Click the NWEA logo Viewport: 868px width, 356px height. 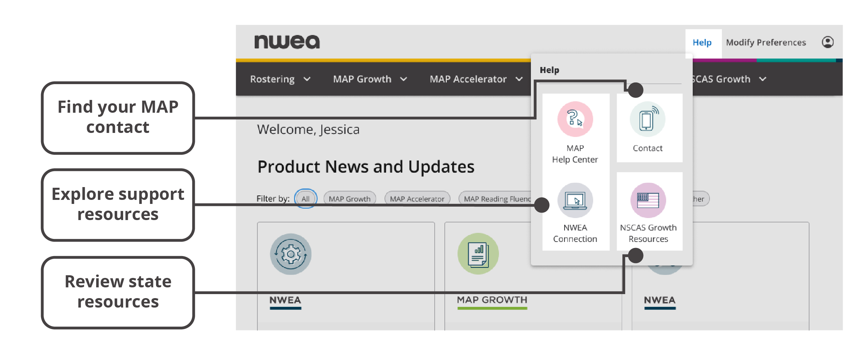287,41
